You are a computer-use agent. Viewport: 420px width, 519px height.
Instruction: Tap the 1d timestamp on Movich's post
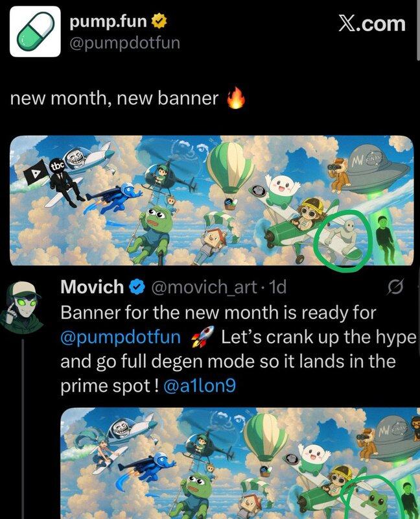pos(278,287)
